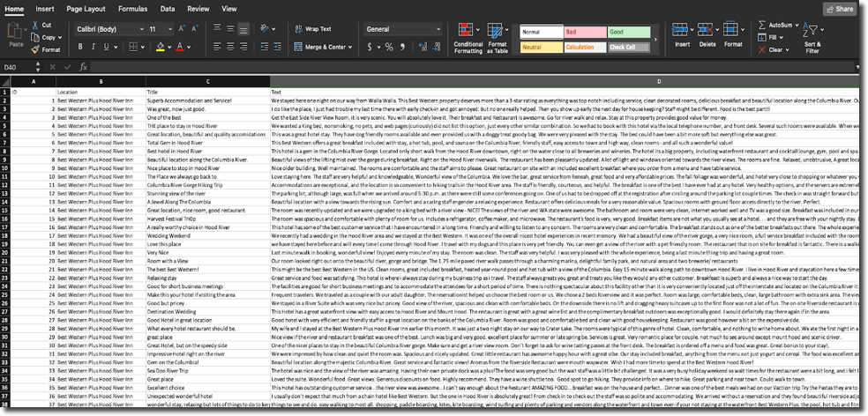Click the Cut scissors icon
868x416 pixels.
pyautogui.click(x=35, y=25)
